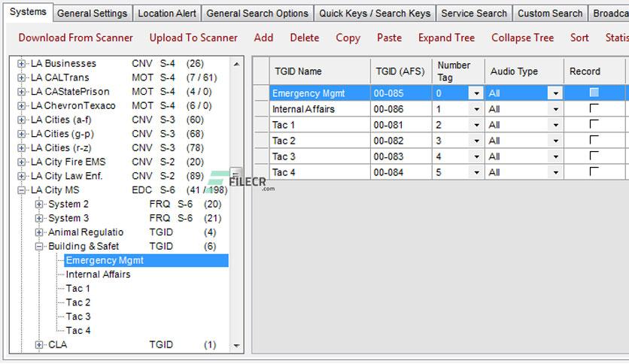Click the TGID (AFS) column header
Viewport: 629px width, 364px height.
click(401, 71)
